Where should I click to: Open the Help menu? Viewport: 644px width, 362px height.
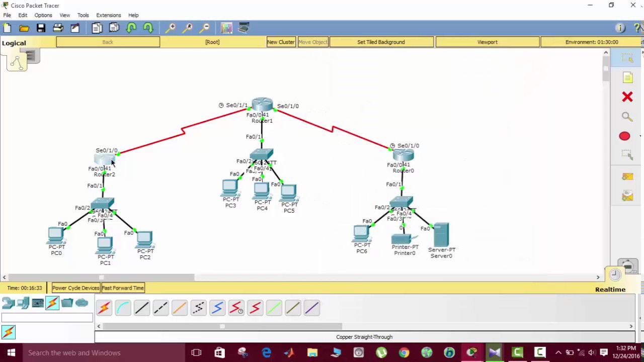[133, 15]
